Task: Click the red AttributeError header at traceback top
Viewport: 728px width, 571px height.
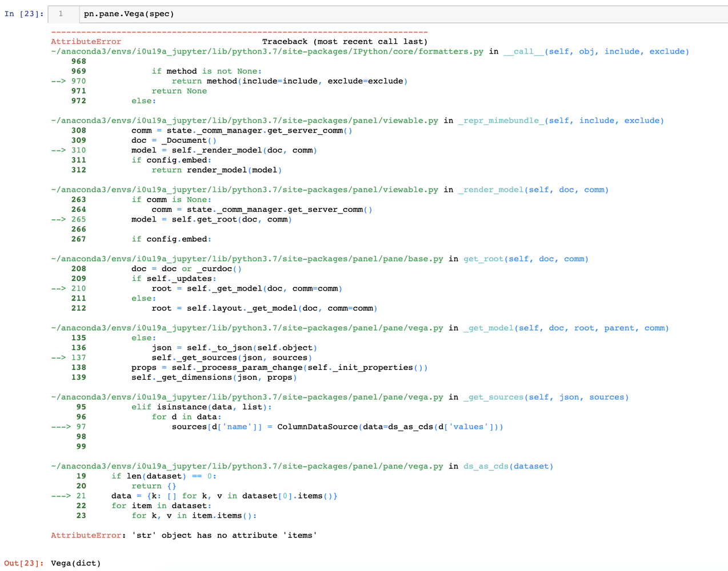Action: [x=86, y=42]
